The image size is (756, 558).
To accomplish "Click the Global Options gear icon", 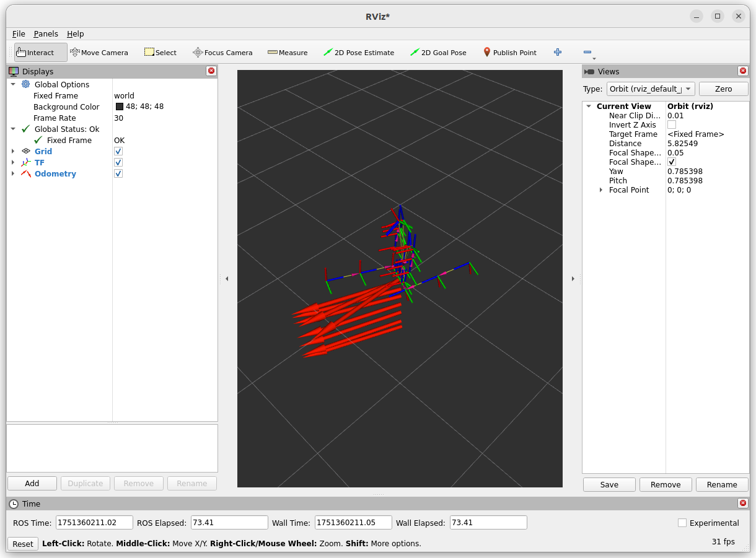I will tap(25, 84).
